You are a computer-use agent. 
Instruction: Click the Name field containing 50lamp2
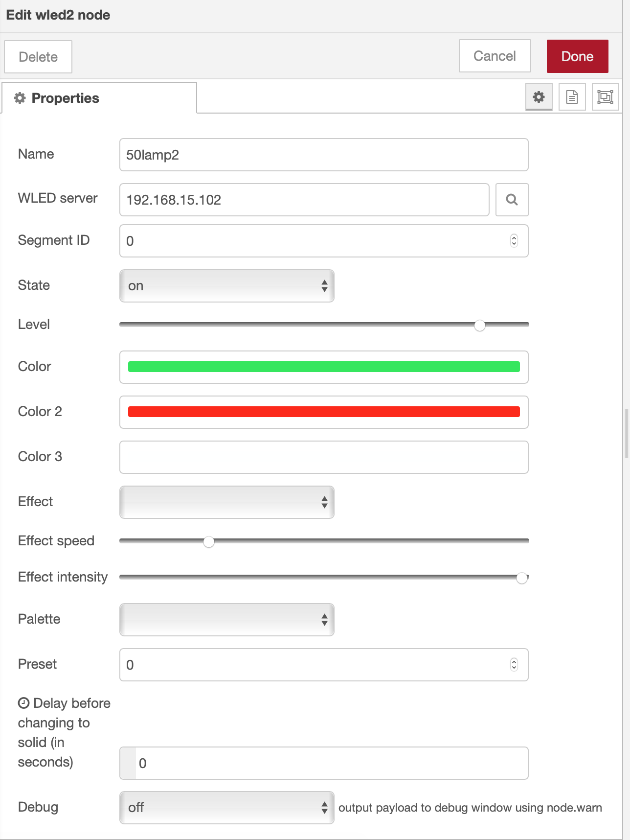[324, 155]
